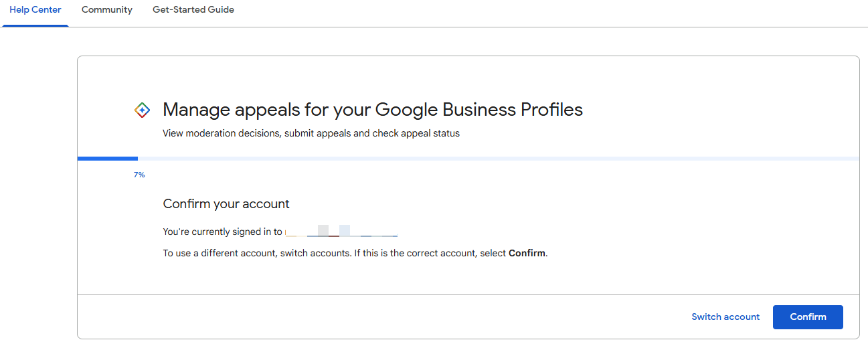Click the To use a different account sentence
This screenshot has height=344, width=868.
tap(355, 254)
